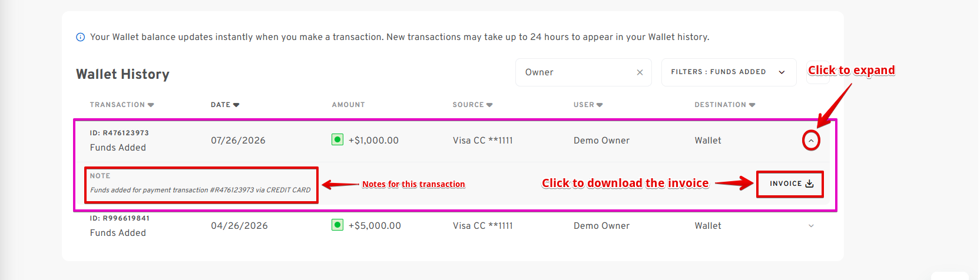
Task: Sort by the Transaction column arrow
Action: pos(151,105)
